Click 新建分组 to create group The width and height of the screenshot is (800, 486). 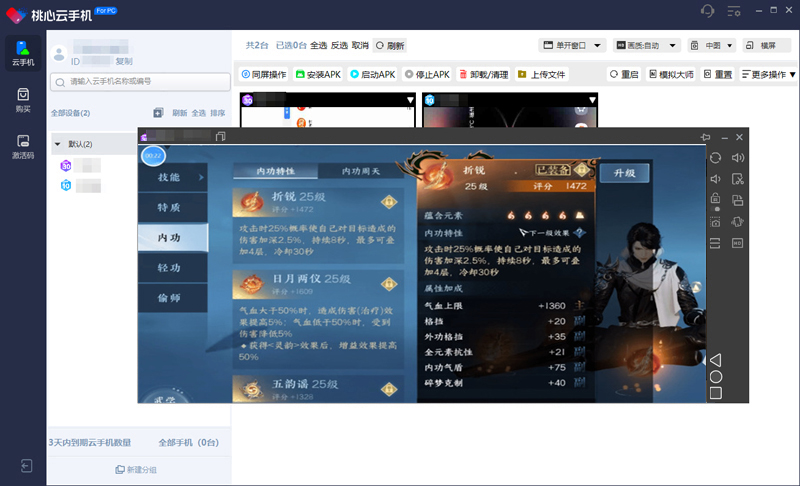[x=136, y=470]
